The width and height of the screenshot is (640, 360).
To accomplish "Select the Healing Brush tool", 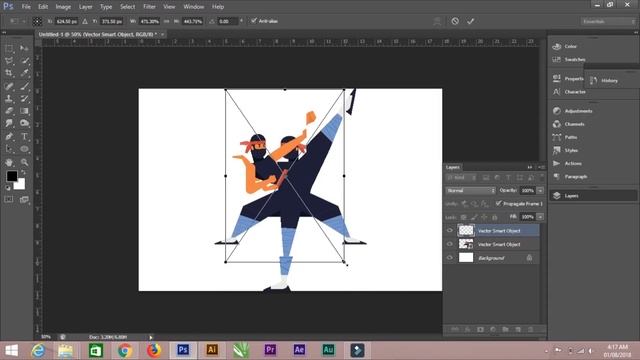I will point(9,86).
